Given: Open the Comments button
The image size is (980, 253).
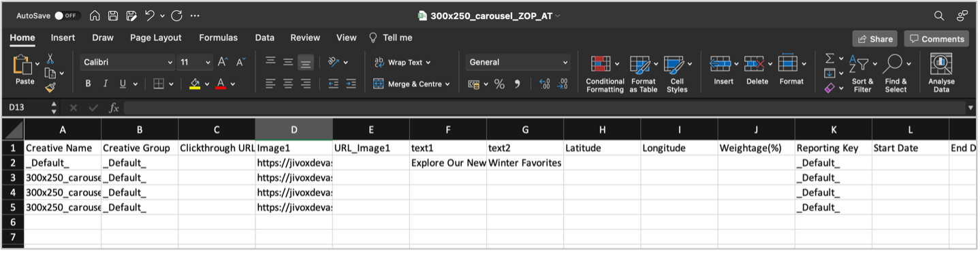Looking at the screenshot, I should [936, 39].
